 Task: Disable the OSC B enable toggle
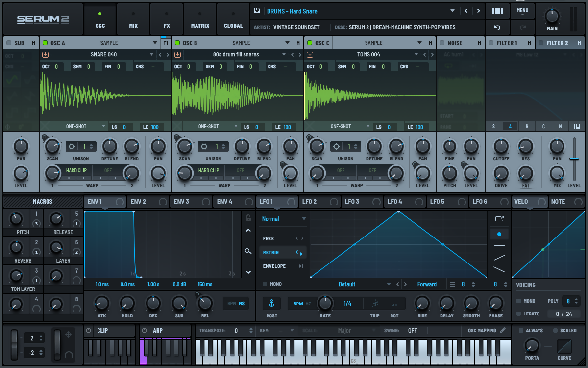point(178,43)
